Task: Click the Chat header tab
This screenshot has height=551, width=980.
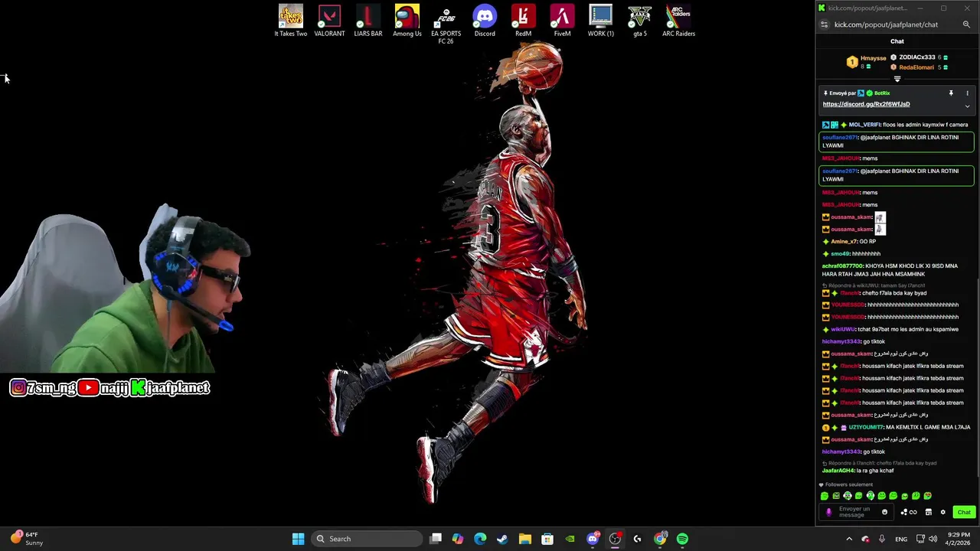Action: click(x=897, y=41)
